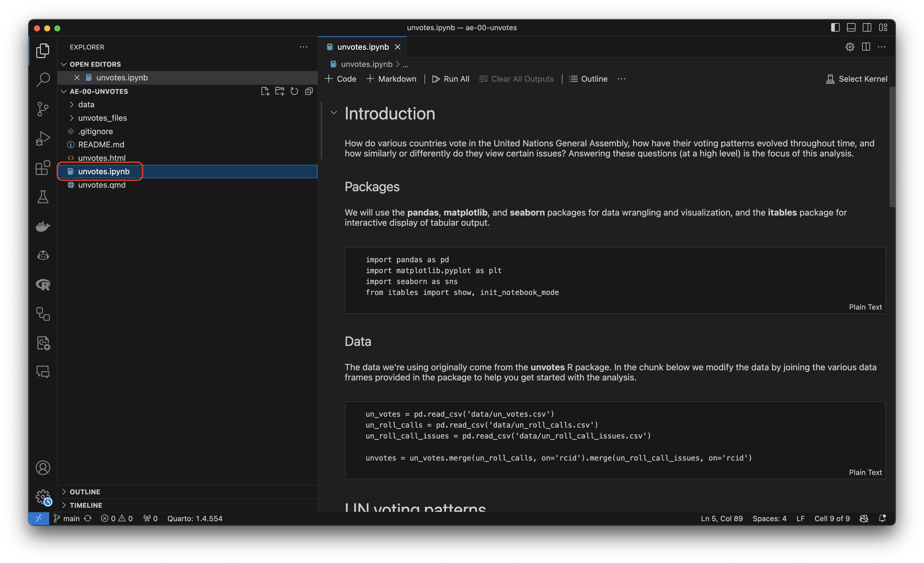Open the Search view in activity bar
Image resolution: width=924 pixels, height=563 pixels.
(x=43, y=80)
